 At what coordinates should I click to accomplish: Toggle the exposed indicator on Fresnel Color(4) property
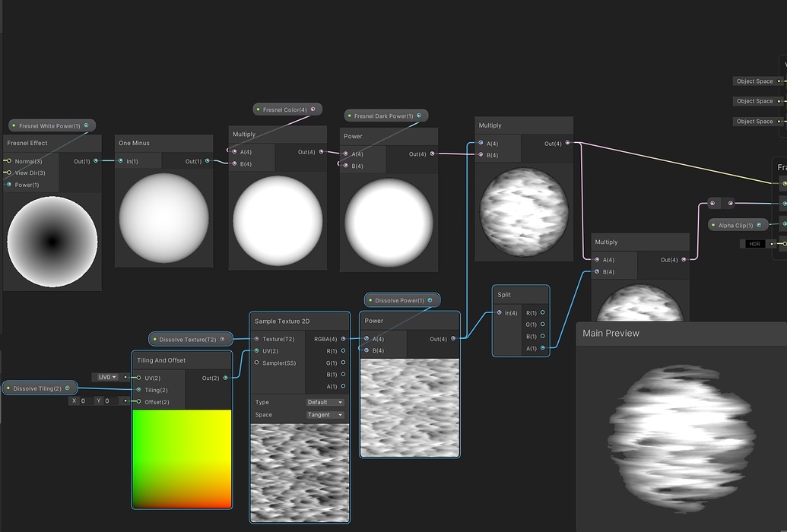pos(259,109)
